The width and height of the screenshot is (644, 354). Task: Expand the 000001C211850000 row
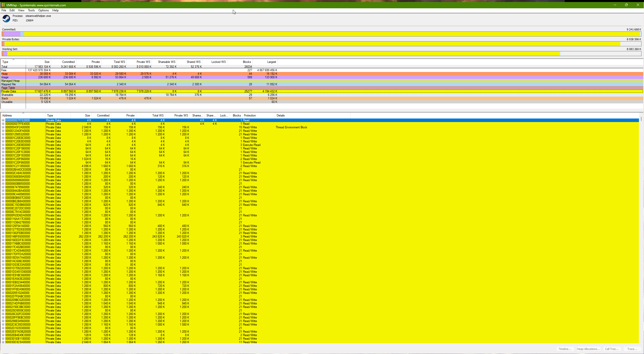3,166
